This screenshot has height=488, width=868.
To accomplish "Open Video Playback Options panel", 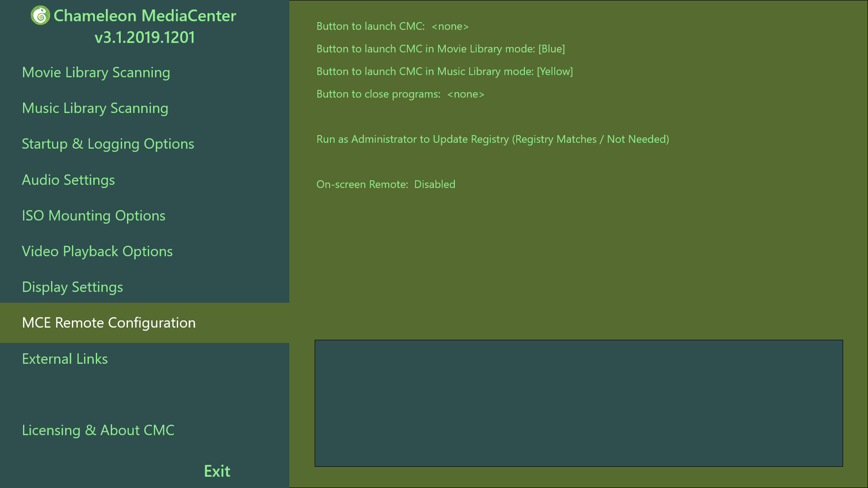I will [x=97, y=251].
